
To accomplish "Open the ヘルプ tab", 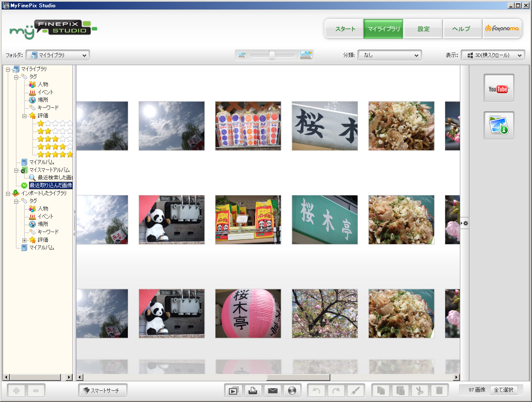I will pyautogui.click(x=462, y=29).
